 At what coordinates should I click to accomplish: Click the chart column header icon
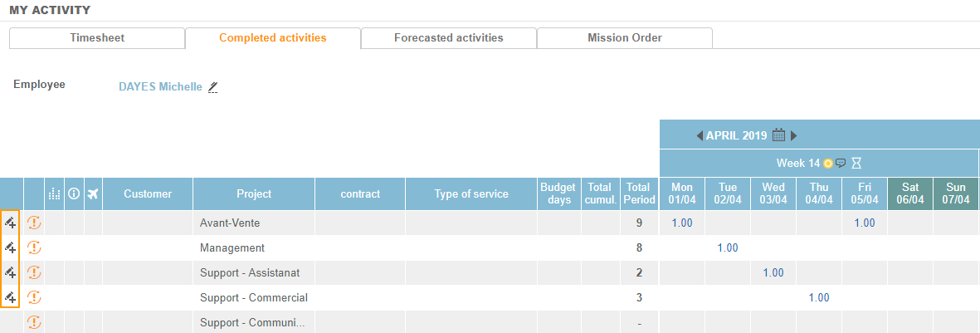(x=55, y=193)
